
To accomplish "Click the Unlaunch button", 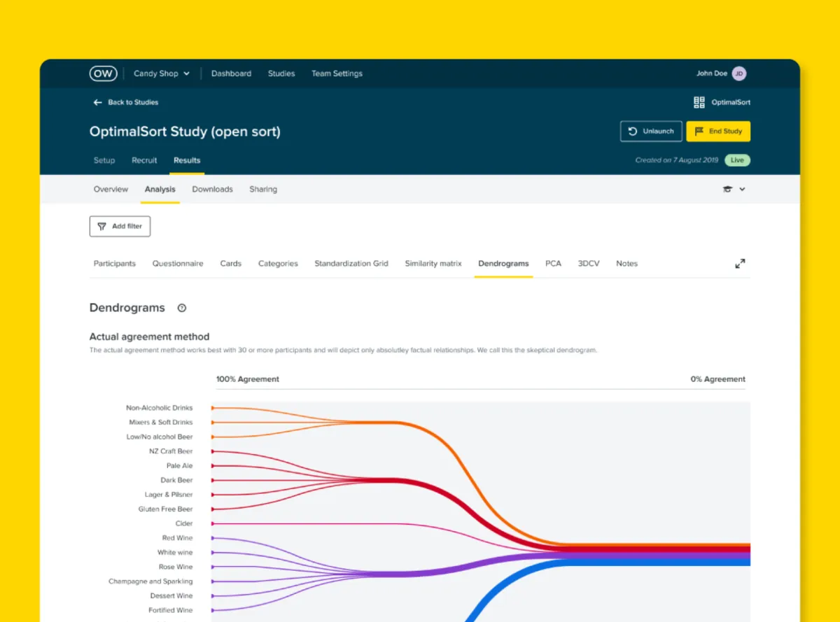I will click(651, 132).
